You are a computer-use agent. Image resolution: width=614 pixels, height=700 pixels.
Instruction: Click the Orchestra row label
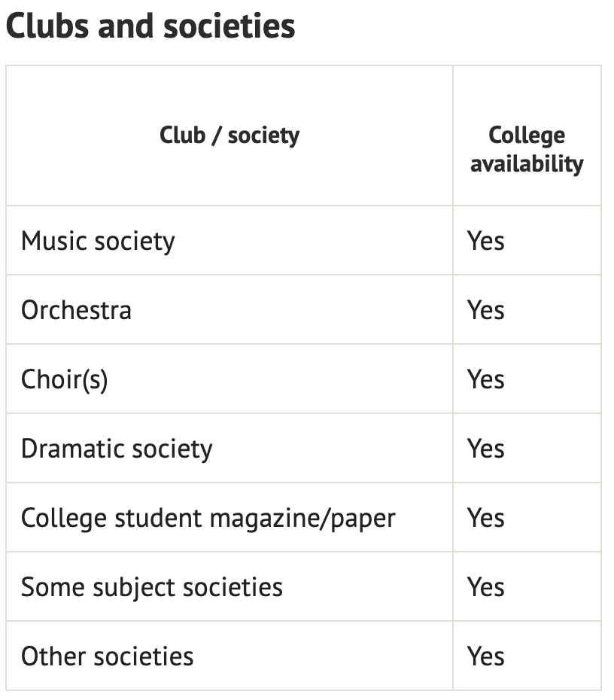[76, 310]
